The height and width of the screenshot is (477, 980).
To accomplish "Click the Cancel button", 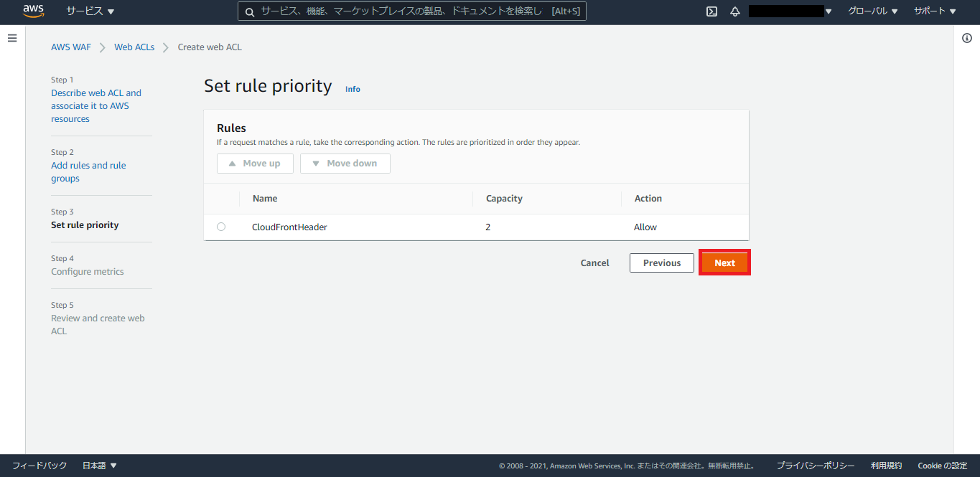I will [594, 263].
